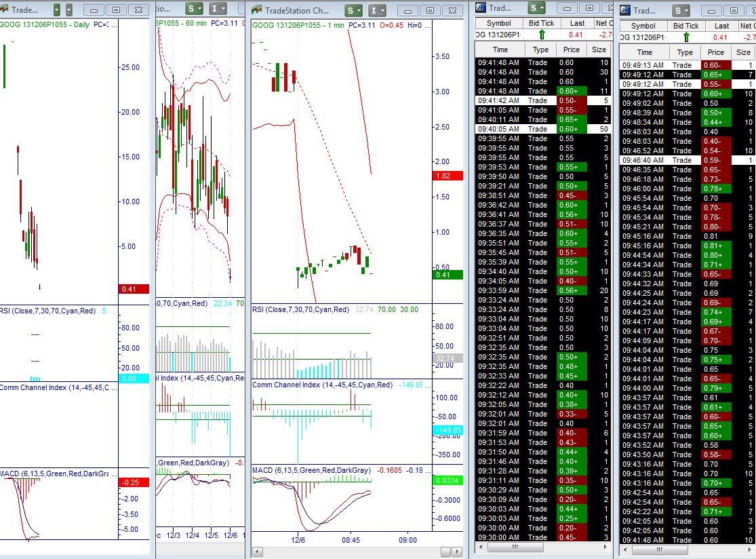Click the green Bid Tick up arrow in right Time & Sales
The width and height of the screenshot is (756, 559).
point(686,37)
